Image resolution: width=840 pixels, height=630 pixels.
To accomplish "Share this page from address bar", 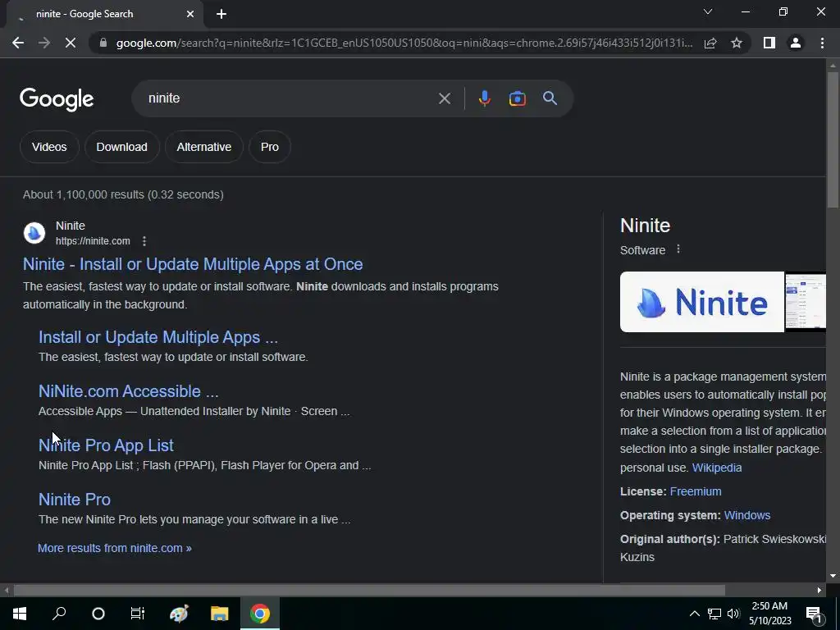I will pos(710,43).
